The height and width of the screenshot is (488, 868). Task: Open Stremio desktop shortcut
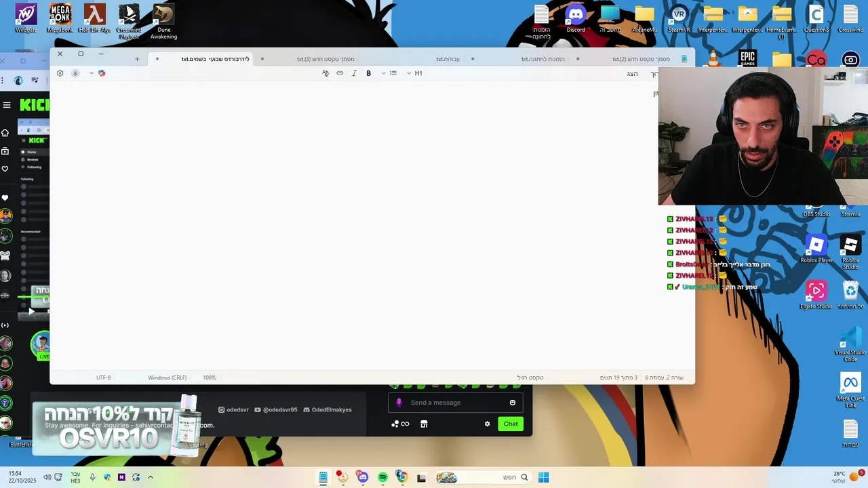tap(850, 211)
